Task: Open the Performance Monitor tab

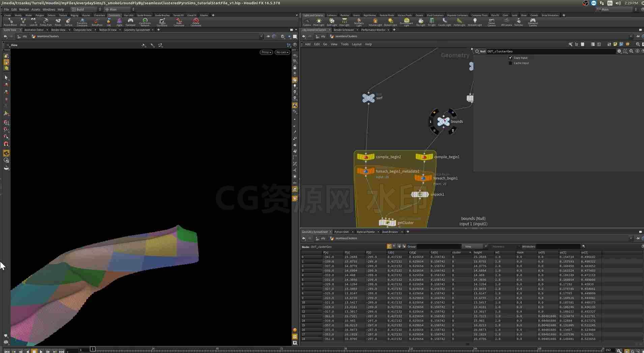Action: click(373, 30)
